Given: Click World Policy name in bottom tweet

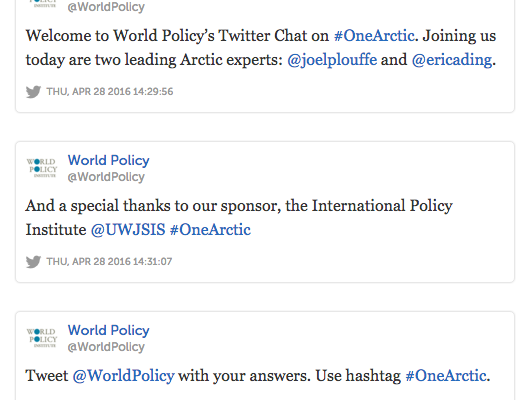Looking at the screenshot, I should pyautogui.click(x=109, y=331).
